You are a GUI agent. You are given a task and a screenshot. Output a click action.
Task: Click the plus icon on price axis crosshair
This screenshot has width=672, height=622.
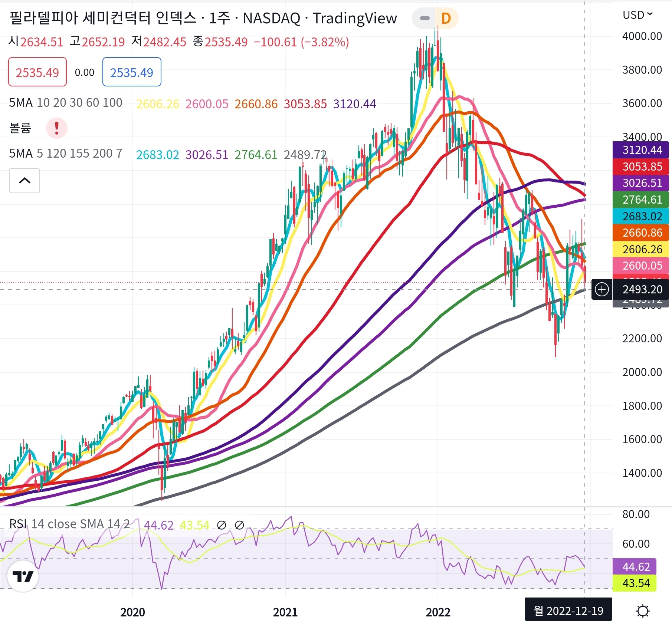tap(601, 289)
